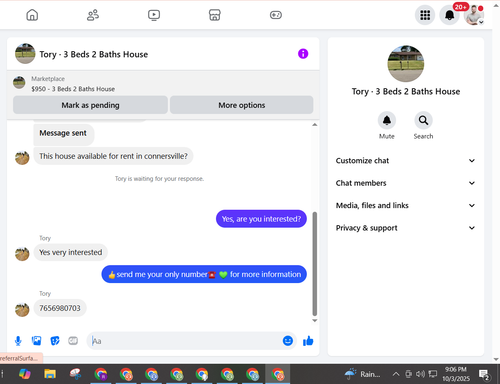The width and height of the screenshot is (500, 384).
Task: Open the Video/Watch icon in top navigation
Action: click(x=154, y=15)
